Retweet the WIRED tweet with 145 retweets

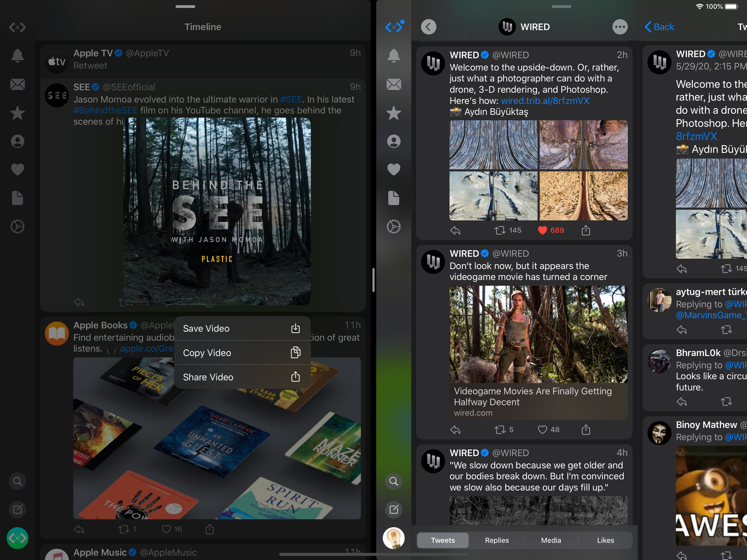[x=500, y=230]
